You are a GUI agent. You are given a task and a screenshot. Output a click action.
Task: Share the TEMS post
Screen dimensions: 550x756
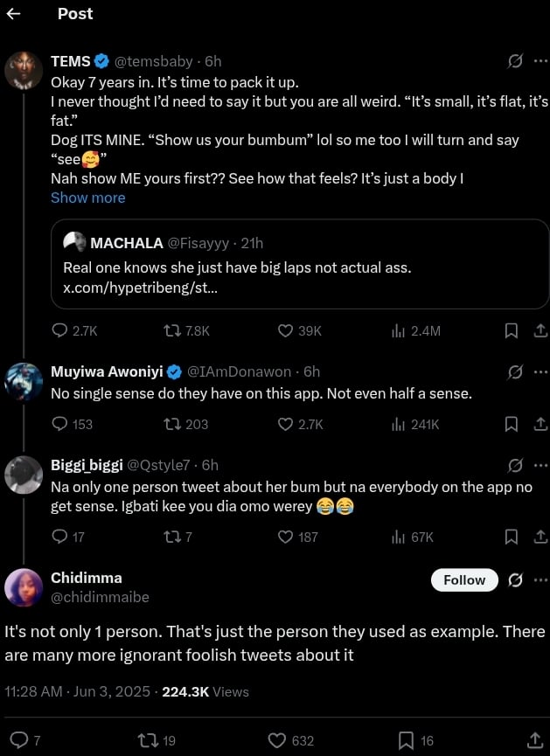(x=540, y=330)
